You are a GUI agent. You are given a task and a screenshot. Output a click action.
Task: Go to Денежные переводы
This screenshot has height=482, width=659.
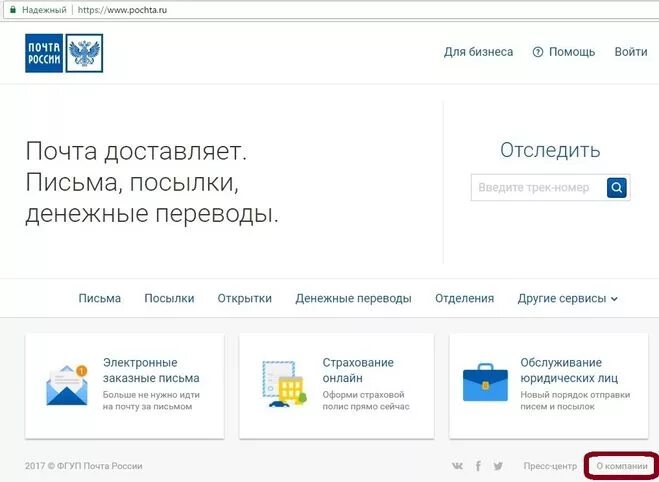353,298
